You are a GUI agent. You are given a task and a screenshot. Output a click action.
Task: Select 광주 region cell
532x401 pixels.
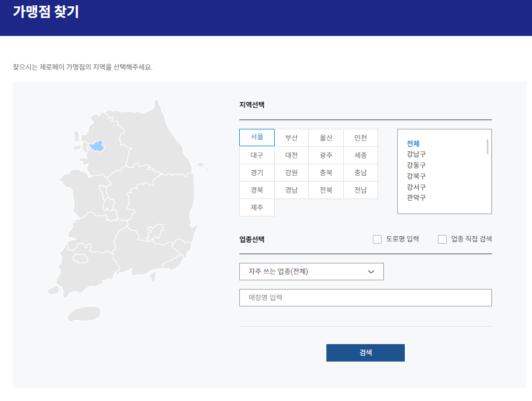tap(326, 156)
